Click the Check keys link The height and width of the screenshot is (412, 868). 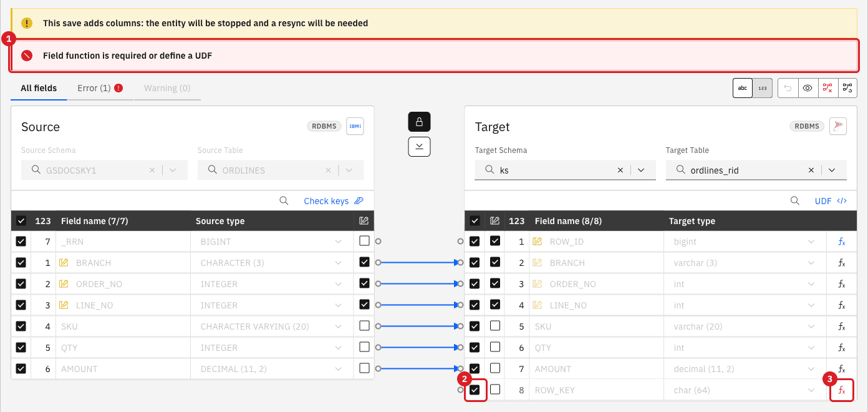333,201
